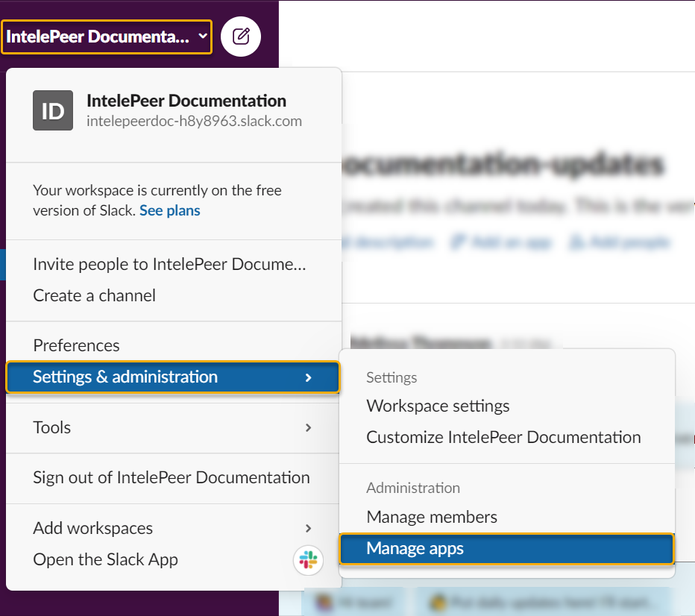Expand the Tools submenu

[173, 427]
